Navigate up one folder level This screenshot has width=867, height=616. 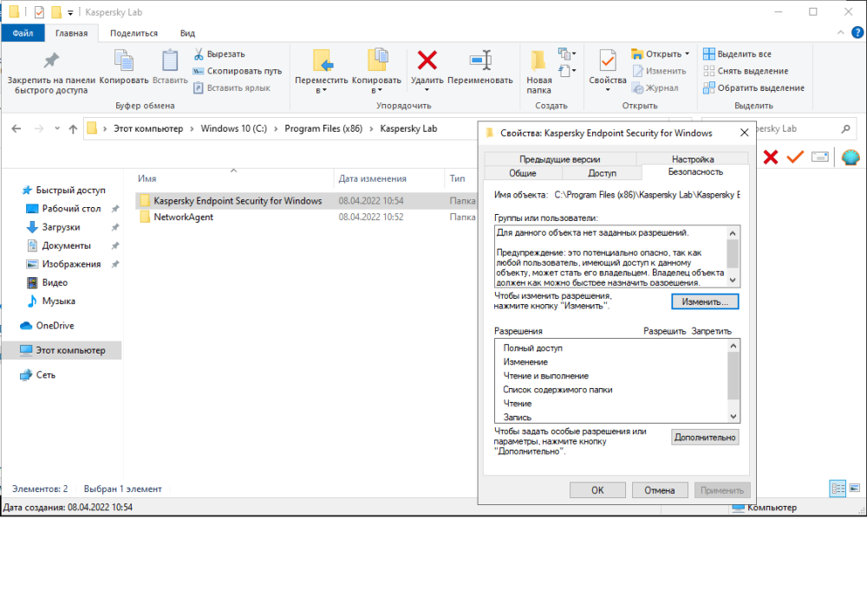click(x=73, y=129)
